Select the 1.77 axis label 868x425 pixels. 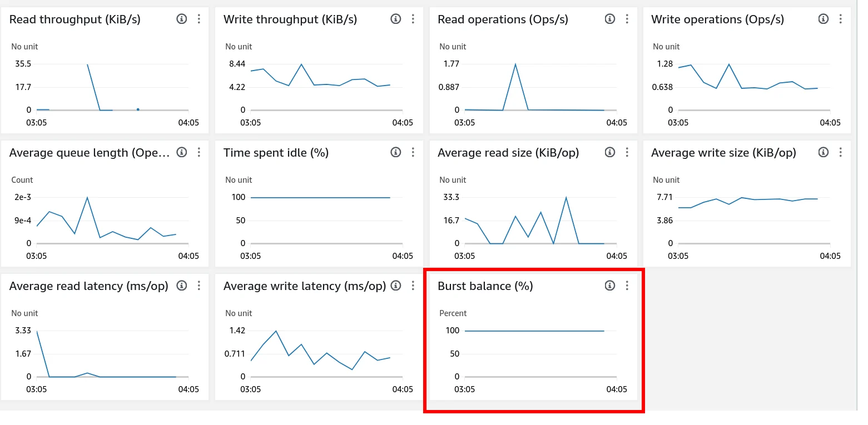point(451,64)
